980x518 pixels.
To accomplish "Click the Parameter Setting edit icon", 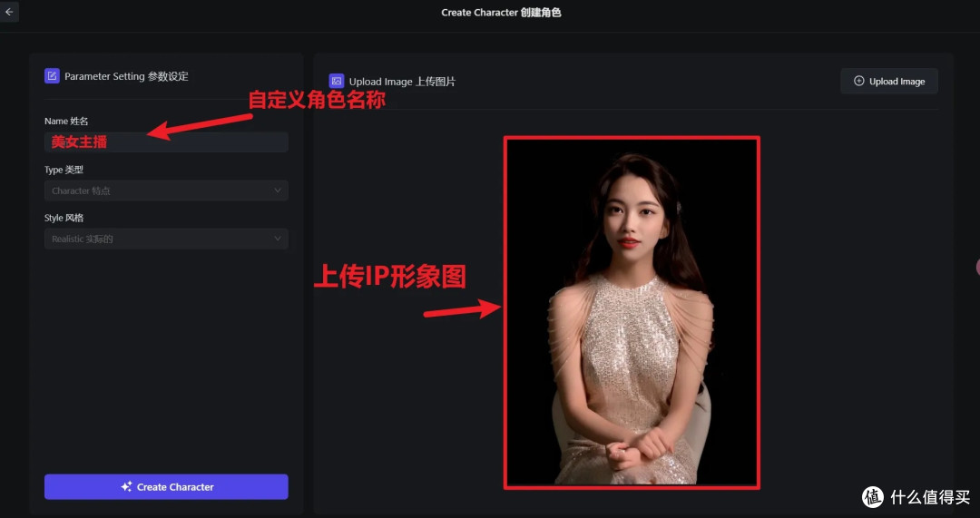I will [52, 76].
